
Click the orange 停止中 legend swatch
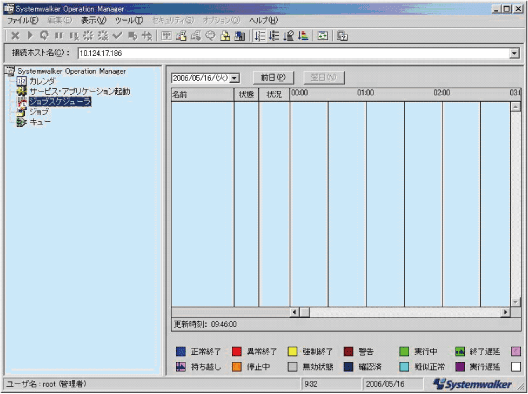(x=237, y=367)
